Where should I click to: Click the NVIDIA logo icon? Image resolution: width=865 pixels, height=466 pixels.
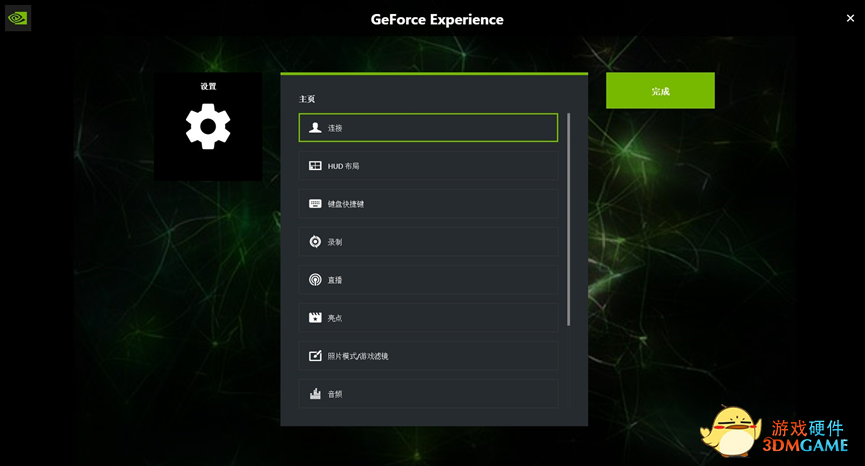pyautogui.click(x=18, y=18)
